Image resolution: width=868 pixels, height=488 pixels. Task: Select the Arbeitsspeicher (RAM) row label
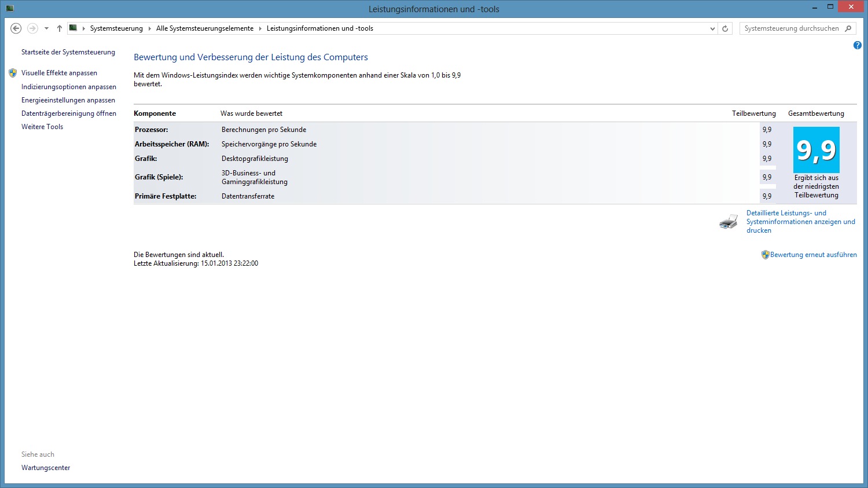(x=172, y=144)
